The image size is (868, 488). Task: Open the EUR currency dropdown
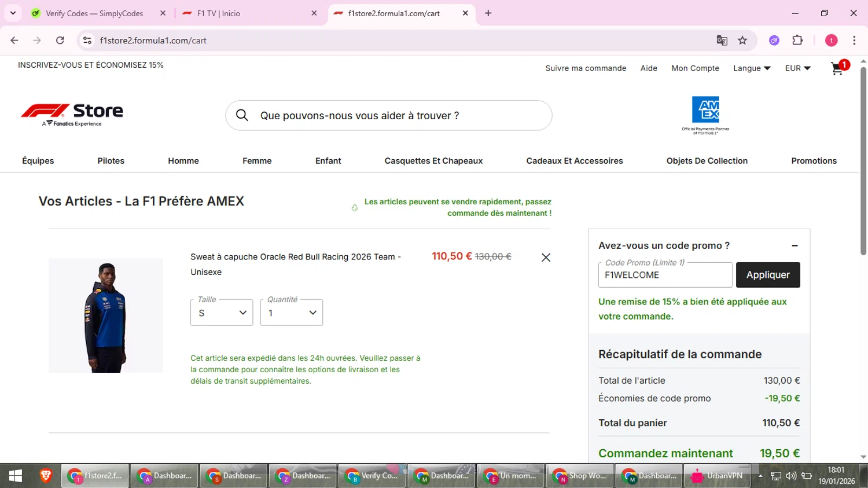pyautogui.click(x=798, y=68)
